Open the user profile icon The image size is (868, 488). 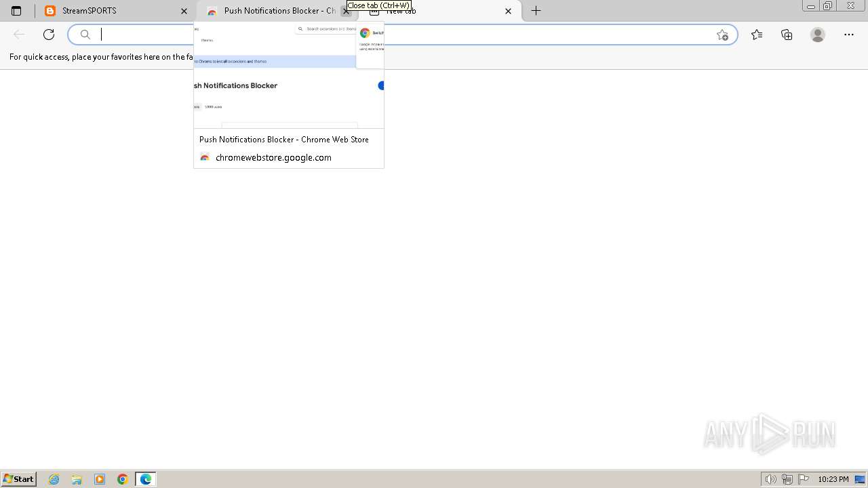pyautogui.click(x=818, y=35)
